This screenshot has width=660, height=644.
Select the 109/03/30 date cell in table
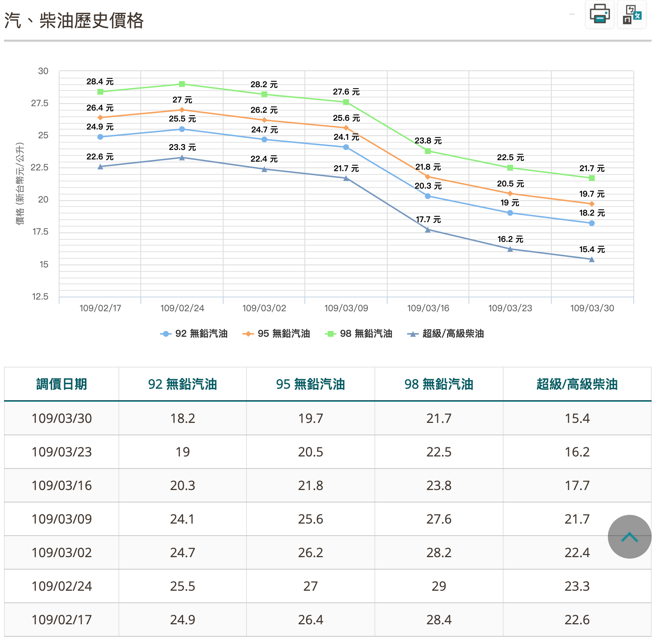[61, 418]
